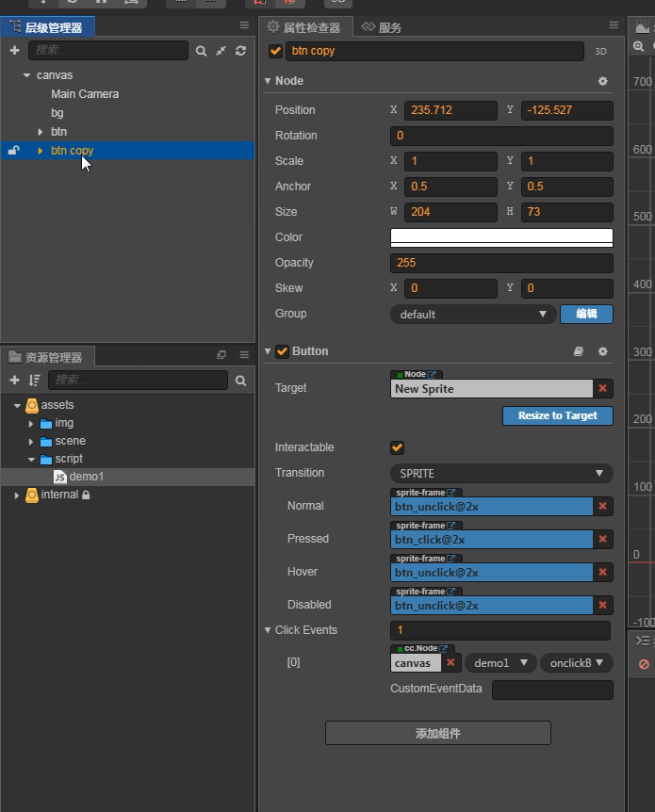Click the Position X field
The height and width of the screenshot is (812, 655).
pyautogui.click(x=450, y=110)
